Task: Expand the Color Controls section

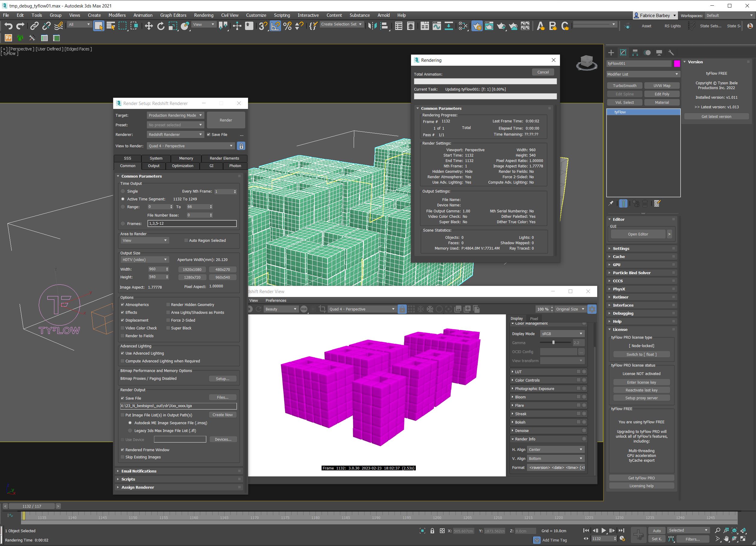Action: pos(548,380)
